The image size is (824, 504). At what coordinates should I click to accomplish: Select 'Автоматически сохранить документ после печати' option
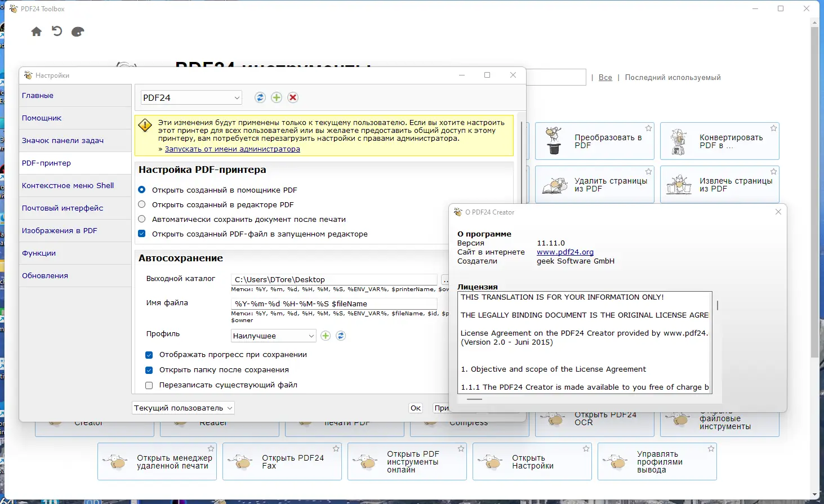click(x=142, y=219)
